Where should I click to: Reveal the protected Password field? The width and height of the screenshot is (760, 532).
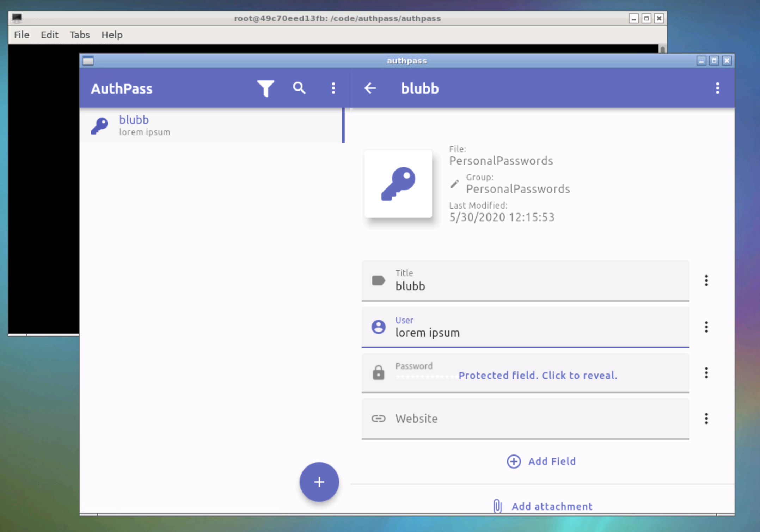[x=538, y=375]
